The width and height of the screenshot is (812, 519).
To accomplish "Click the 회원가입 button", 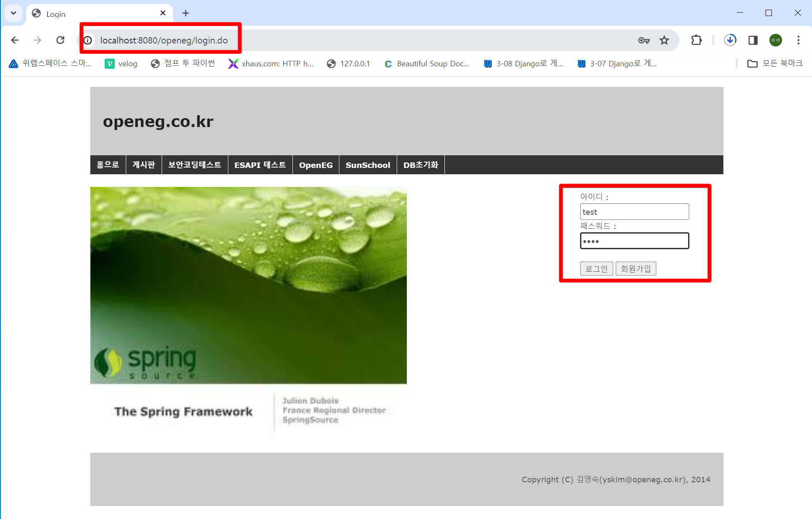I will [636, 268].
